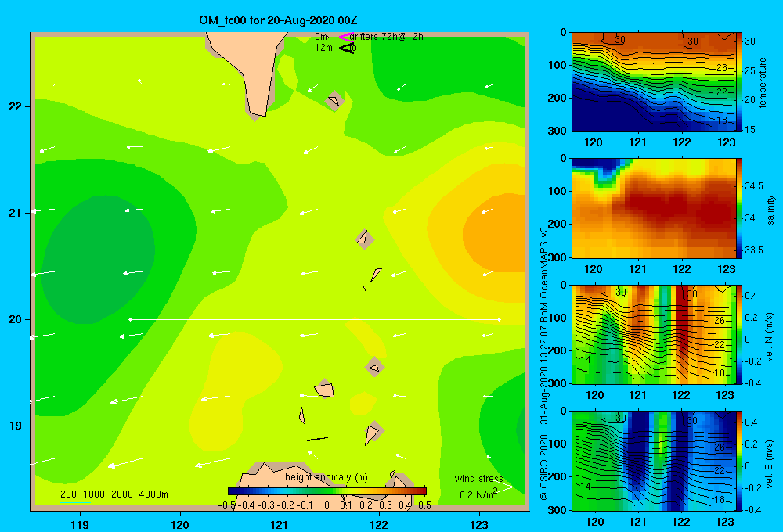The width and height of the screenshot is (783, 532).
Task: Click longitude label '123' on main map axis
Action: [479, 524]
